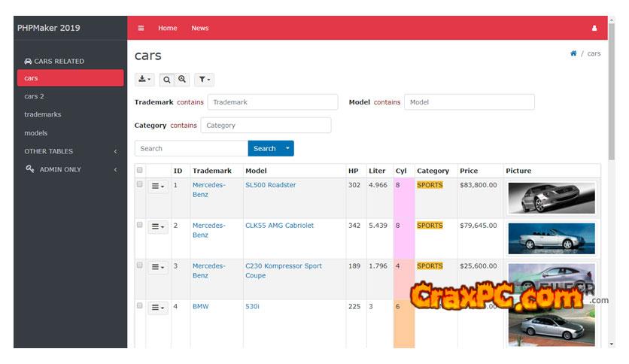This screenshot has height=364, width=629.
Task: Expand the ADMIN ONLY sidebar section
Action: coord(70,169)
